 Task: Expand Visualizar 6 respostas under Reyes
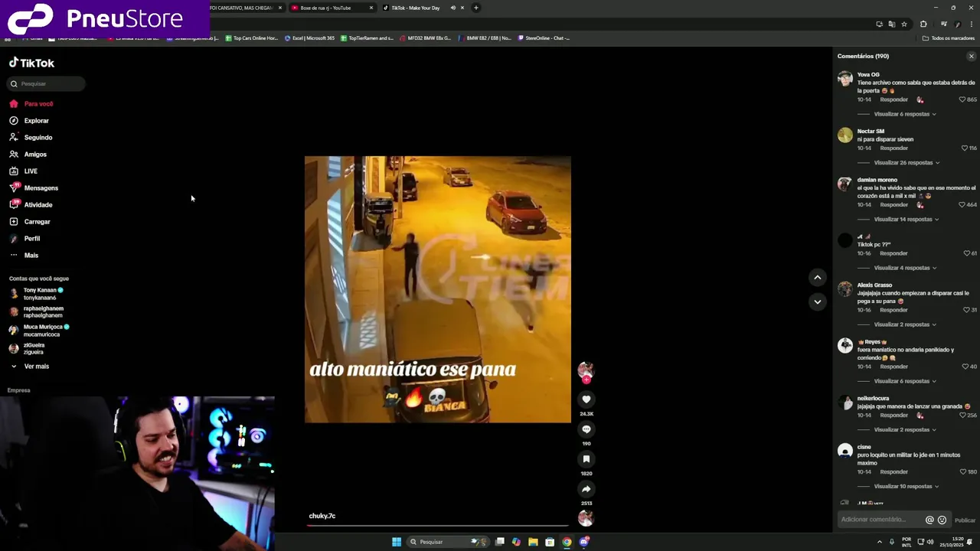click(x=905, y=381)
